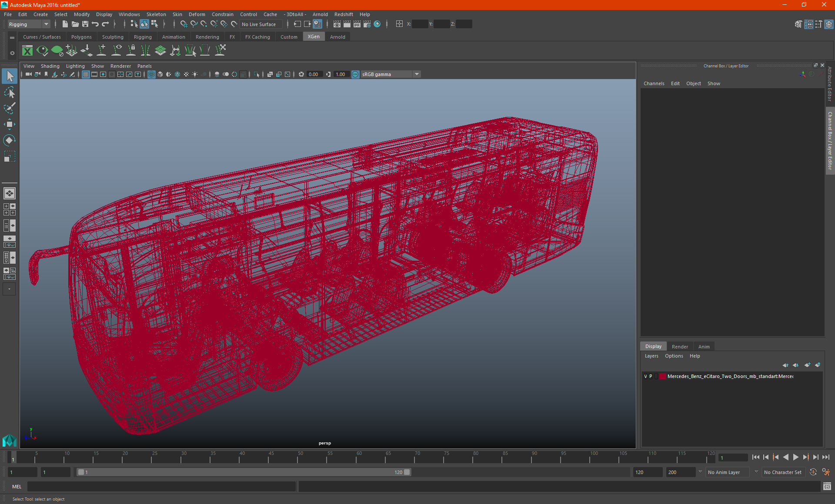The width and height of the screenshot is (835, 504).
Task: Switch to the Sculpting shelf tab
Action: [x=113, y=37]
